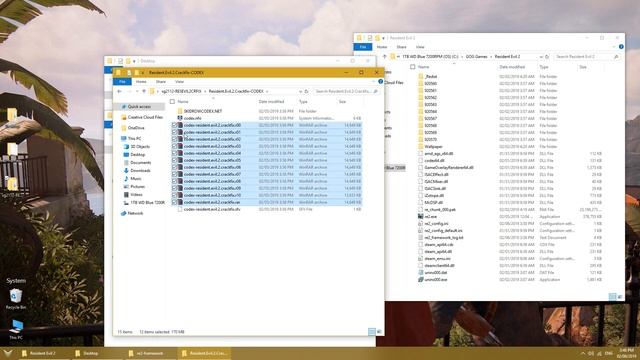Click the Videos icon in the sidebar
This screenshot has height=360, width=640.
click(126, 195)
